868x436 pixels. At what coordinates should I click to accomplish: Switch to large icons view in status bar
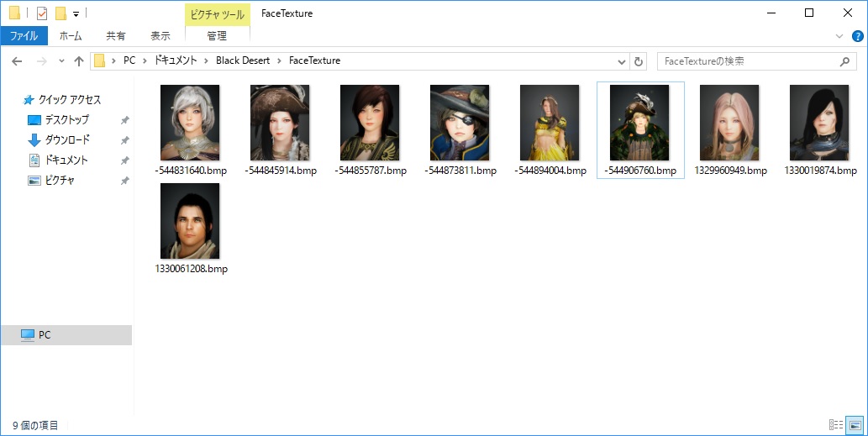855,425
